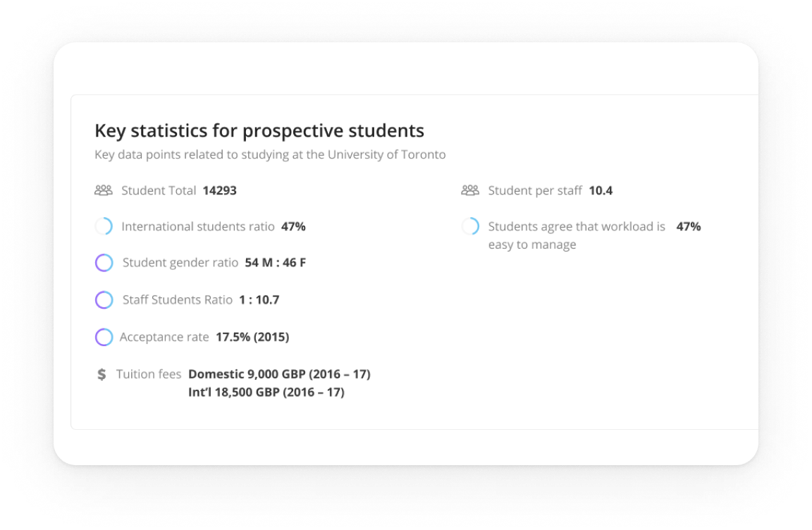Click the workload agreement progress ring icon
This screenshot has width=812, height=530.
click(470, 226)
